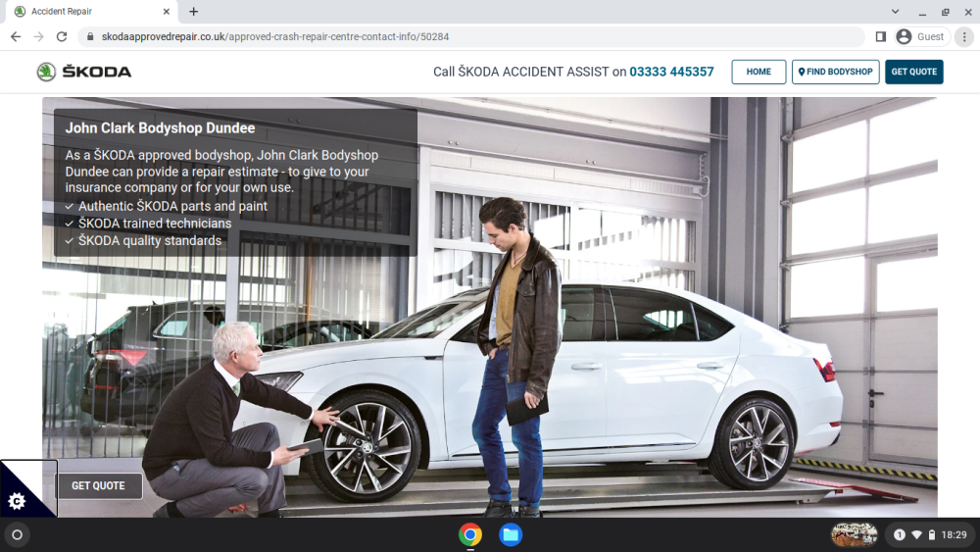
Task: Click the Wi-Fi status icon
Action: pos(917,535)
